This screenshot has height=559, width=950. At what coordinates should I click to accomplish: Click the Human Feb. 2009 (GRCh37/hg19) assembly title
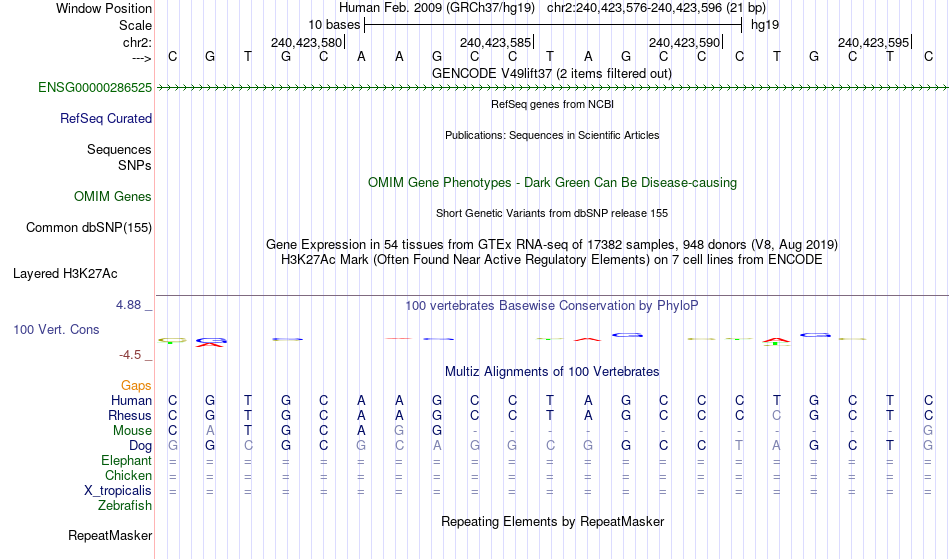click(437, 8)
